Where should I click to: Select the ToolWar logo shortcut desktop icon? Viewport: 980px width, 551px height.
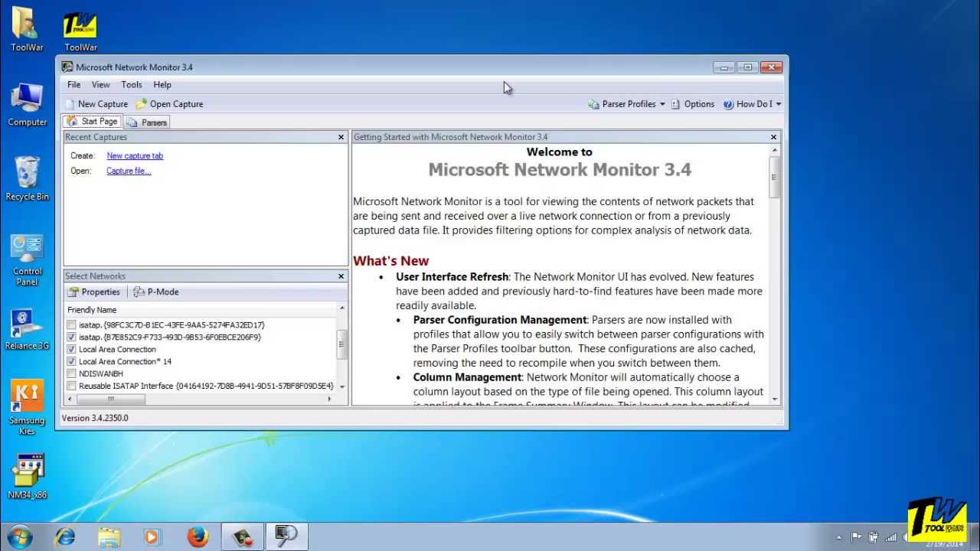click(80, 31)
